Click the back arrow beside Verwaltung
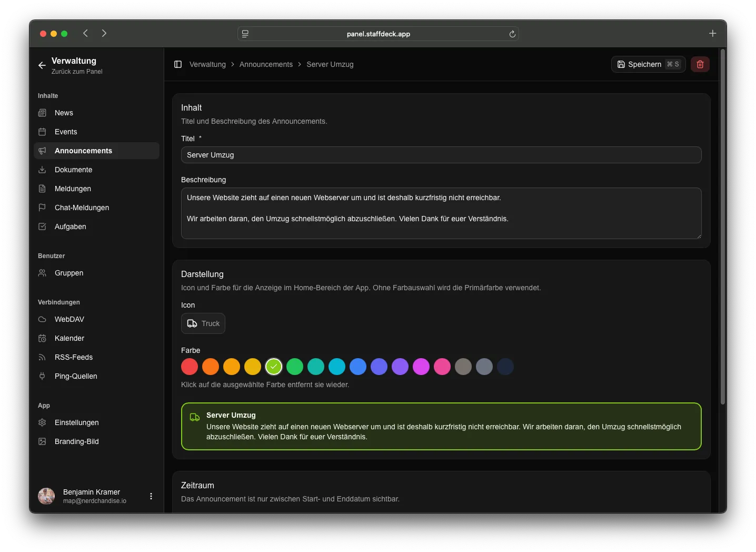 (x=42, y=65)
